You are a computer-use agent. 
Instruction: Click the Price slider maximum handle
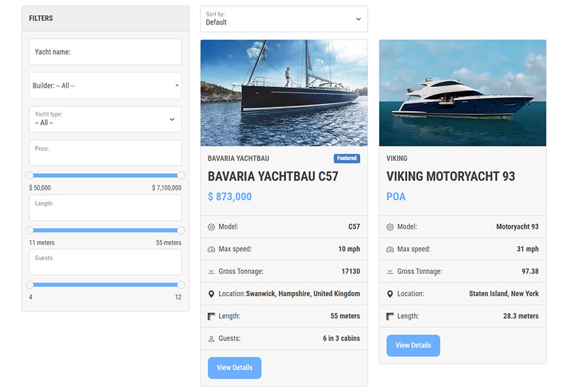click(181, 176)
